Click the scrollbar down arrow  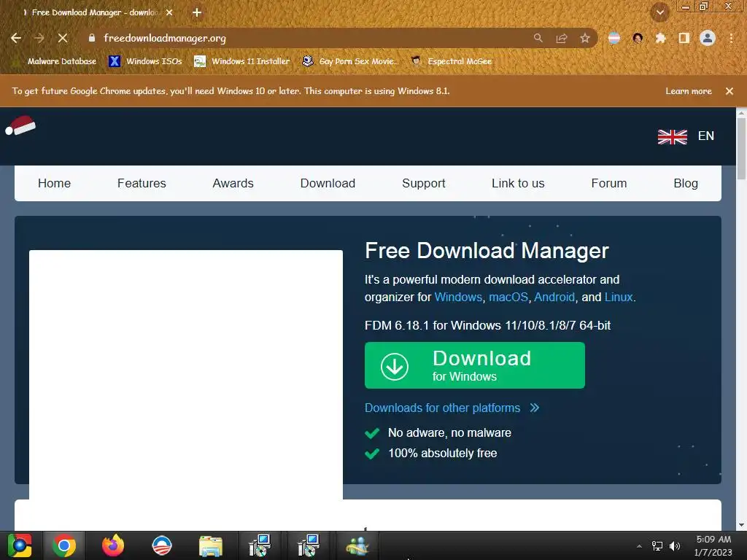[x=741, y=525]
